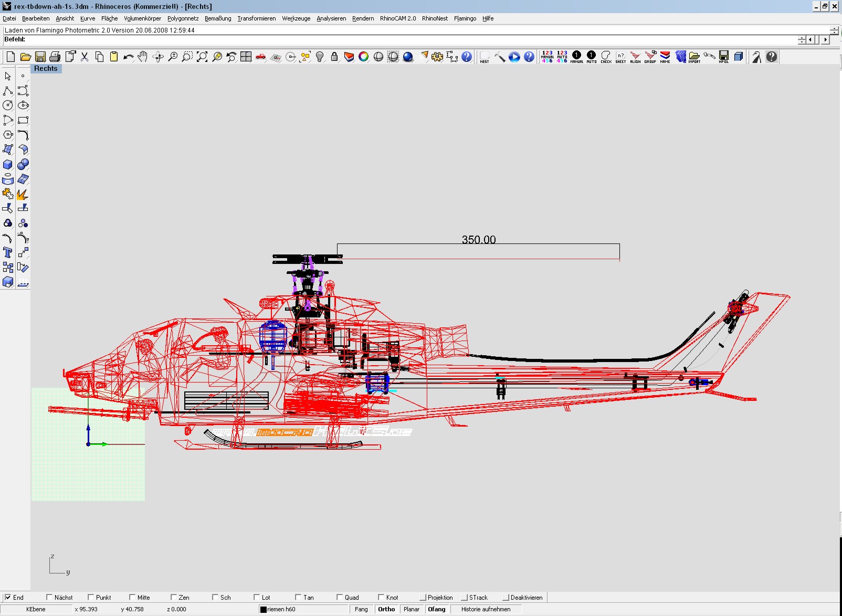Save the model with the floppy icon
The width and height of the screenshot is (842, 616).
(40, 57)
